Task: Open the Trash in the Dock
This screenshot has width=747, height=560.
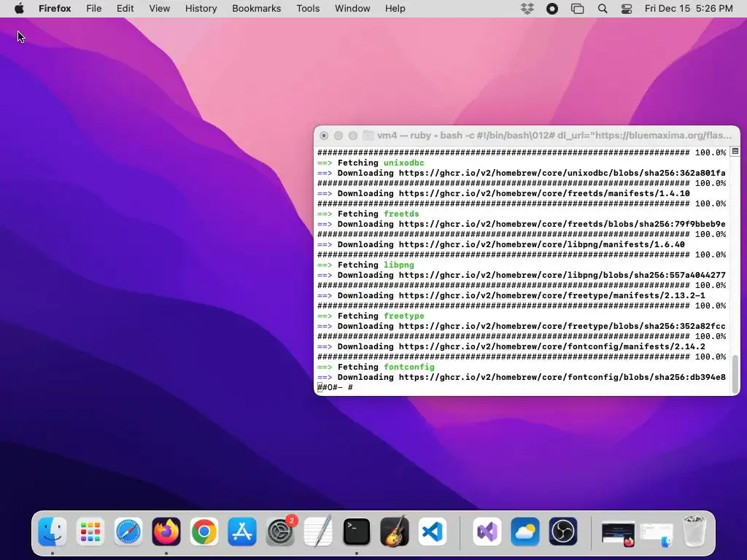Action: [x=694, y=532]
